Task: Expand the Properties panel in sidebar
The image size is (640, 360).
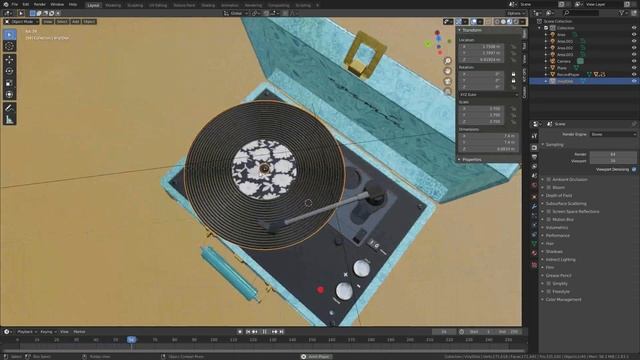Action: [x=471, y=160]
